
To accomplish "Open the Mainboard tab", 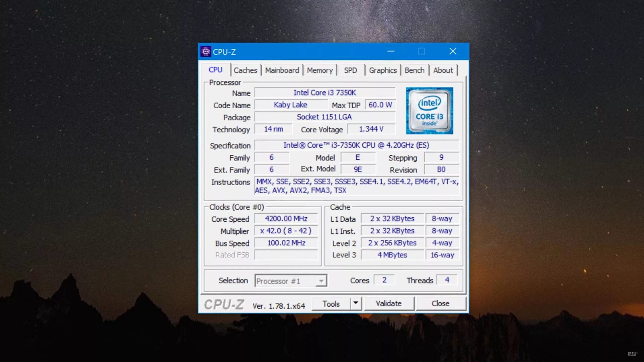I will [x=282, y=70].
